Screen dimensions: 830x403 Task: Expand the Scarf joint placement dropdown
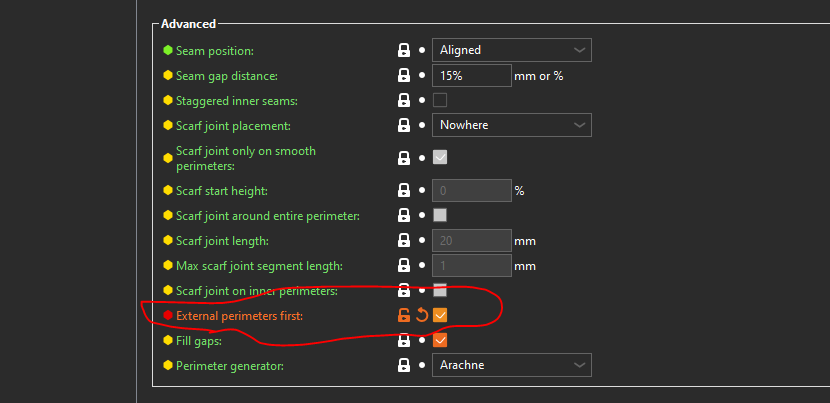click(x=512, y=126)
